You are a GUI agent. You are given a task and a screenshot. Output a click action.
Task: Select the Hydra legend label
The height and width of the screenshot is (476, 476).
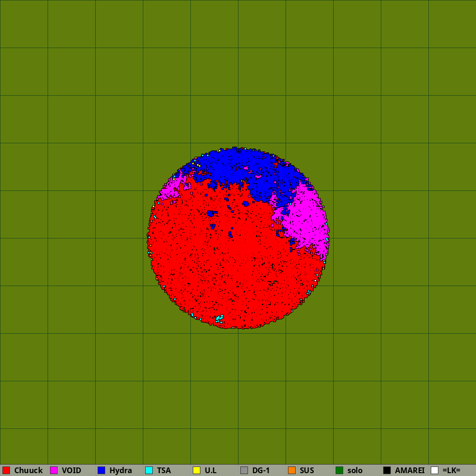pos(120,470)
